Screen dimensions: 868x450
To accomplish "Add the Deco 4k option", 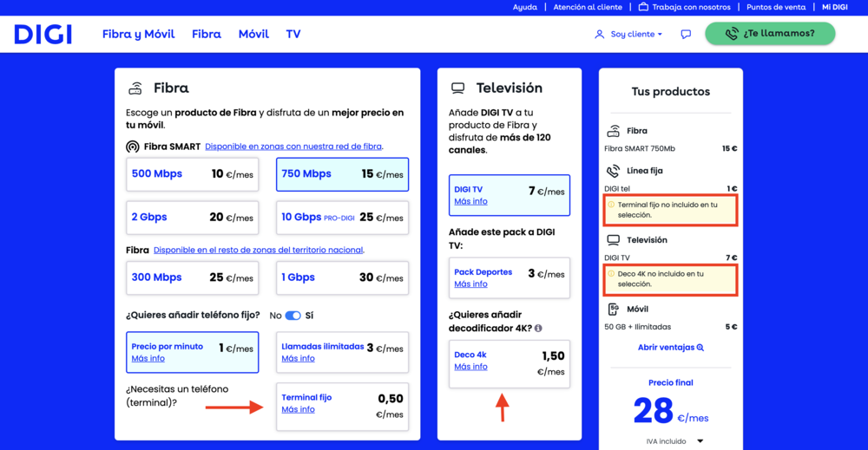I will coord(510,364).
